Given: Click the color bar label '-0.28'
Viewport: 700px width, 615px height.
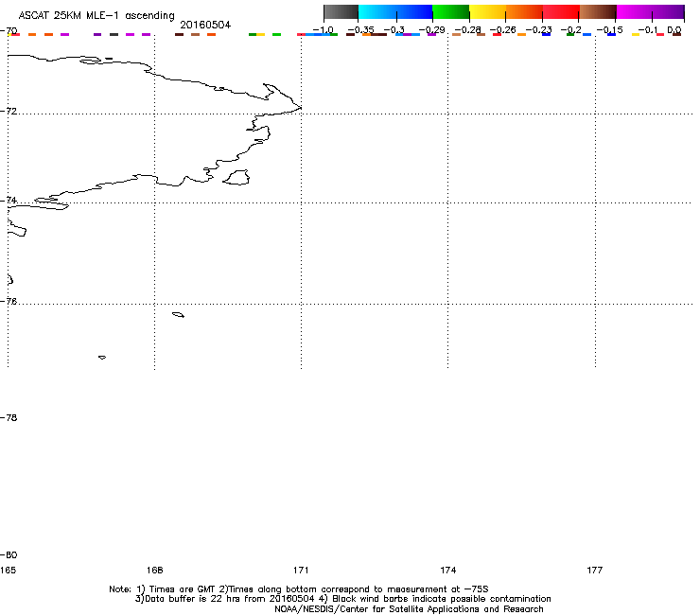Looking at the screenshot, I should coord(467,30).
